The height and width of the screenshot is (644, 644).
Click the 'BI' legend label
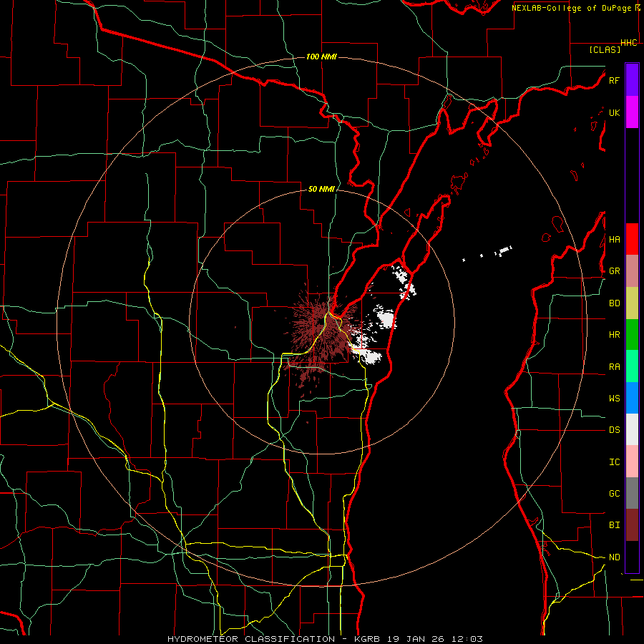point(614,525)
